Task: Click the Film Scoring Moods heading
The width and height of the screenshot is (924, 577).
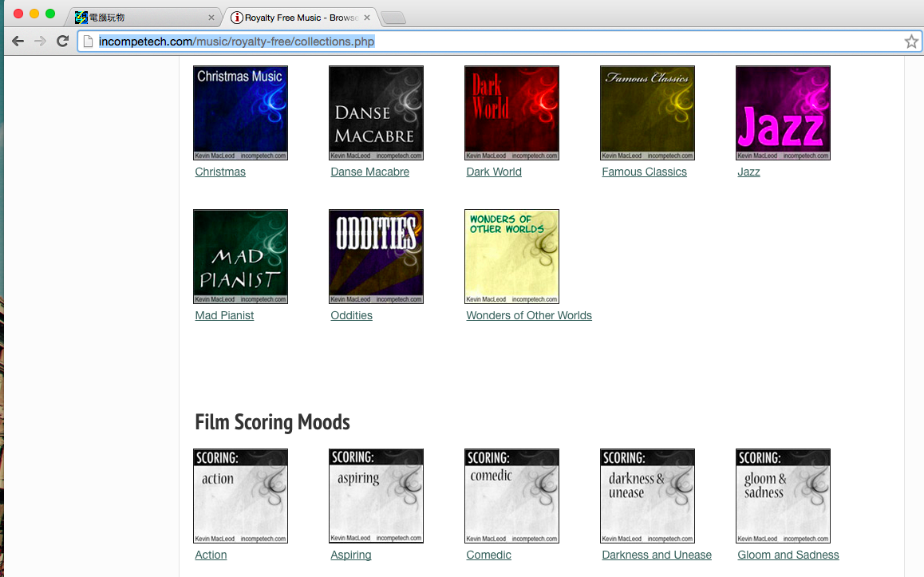Action: pos(272,422)
